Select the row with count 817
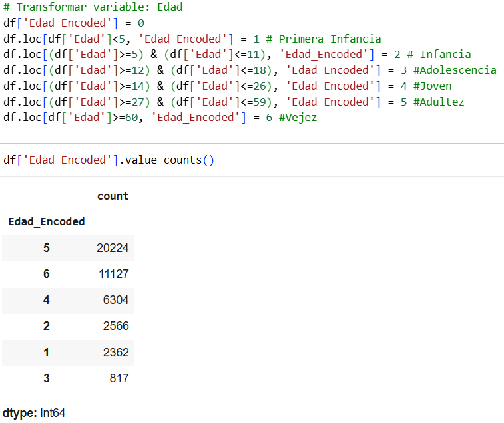The height and width of the screenshot is (423, 504). pyautogui.click(x=68, y=378)
